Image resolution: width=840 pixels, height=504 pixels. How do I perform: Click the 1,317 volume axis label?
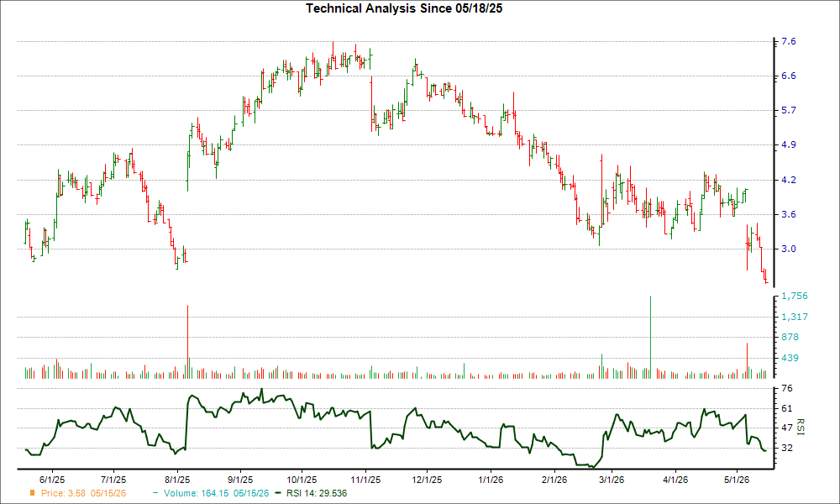[795, 317]
